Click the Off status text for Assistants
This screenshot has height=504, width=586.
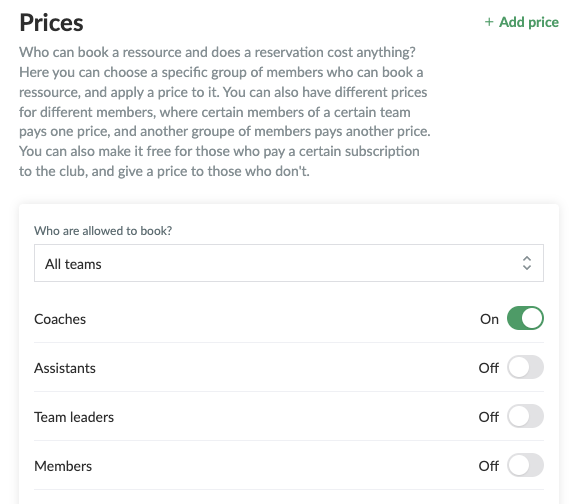pos(489,368)
